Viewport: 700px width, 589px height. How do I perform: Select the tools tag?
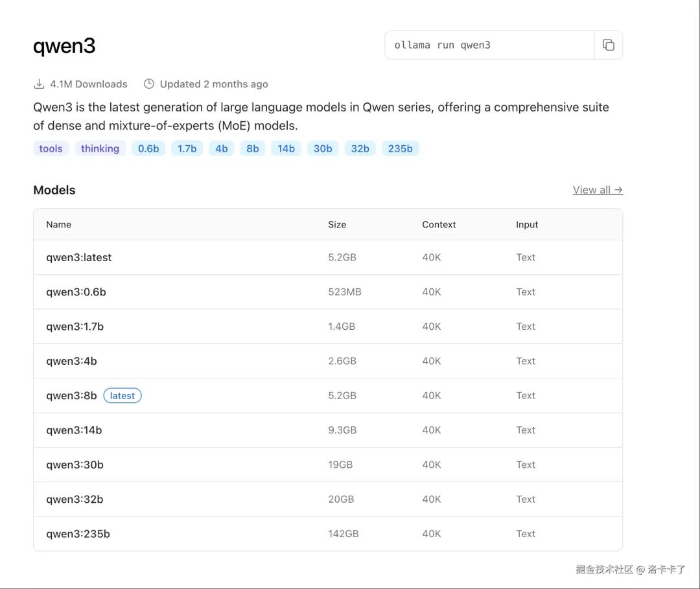point(51,148)
